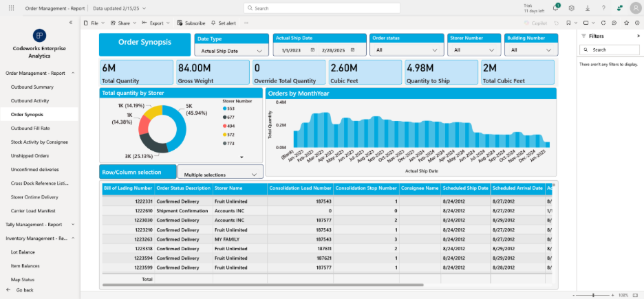
Task: Click the zoom out minus icon
Action: [x=575, y=296]
